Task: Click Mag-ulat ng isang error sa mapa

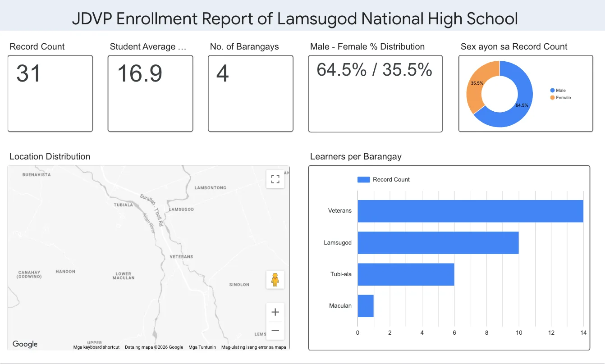Action: [x=253, y=347]
